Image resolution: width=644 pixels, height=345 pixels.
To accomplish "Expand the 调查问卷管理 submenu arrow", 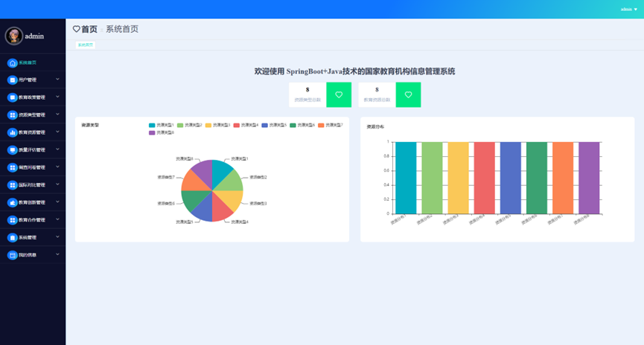I will [x=57, y=167].
